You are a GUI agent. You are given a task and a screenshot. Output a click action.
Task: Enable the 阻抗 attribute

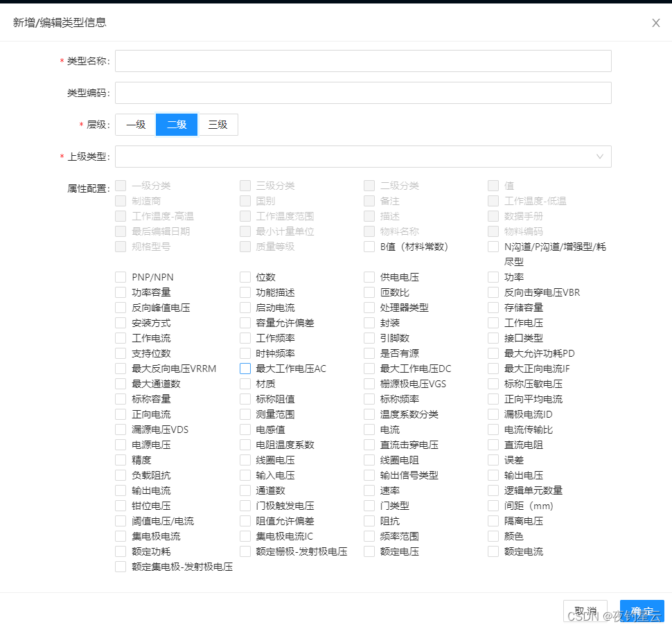pos(369,521)
